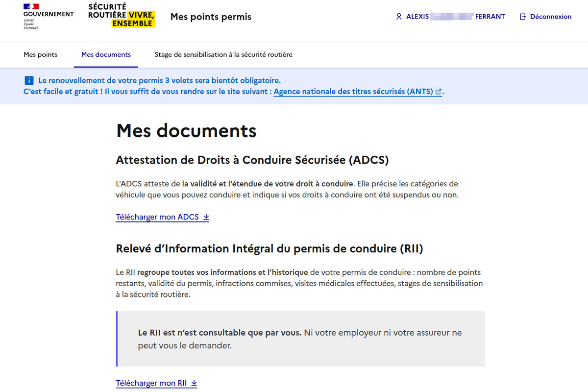Click the banner text about renouvellement de votre permis
Screen dimensions: 588x392
tap(159, 80)
